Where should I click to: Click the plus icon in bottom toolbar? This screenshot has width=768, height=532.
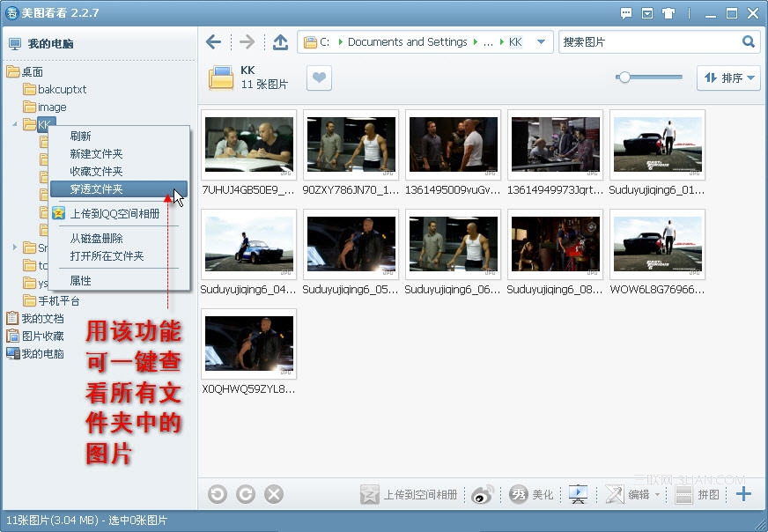tap(743, 494)
